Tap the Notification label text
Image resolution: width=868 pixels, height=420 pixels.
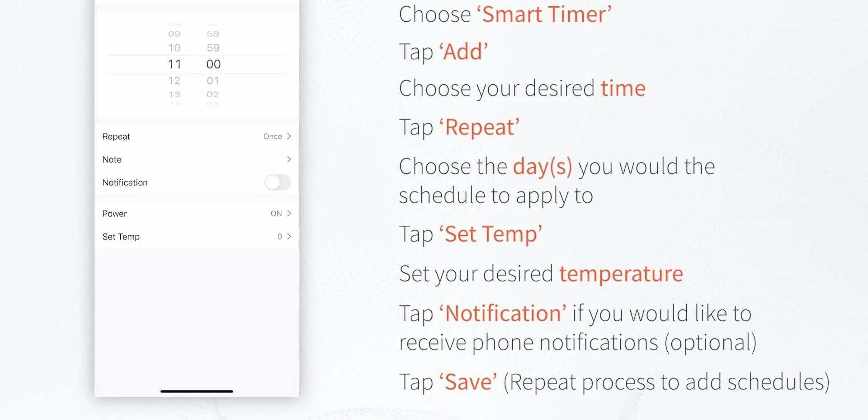point(125,182)
